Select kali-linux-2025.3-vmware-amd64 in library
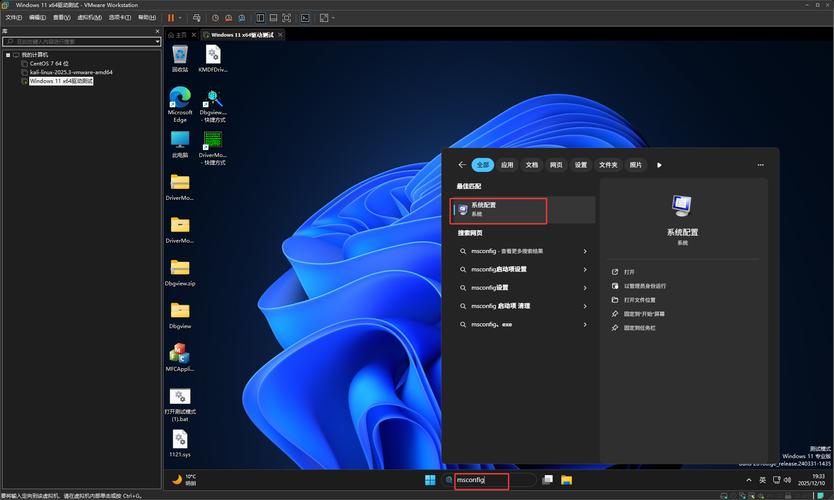 70,72
